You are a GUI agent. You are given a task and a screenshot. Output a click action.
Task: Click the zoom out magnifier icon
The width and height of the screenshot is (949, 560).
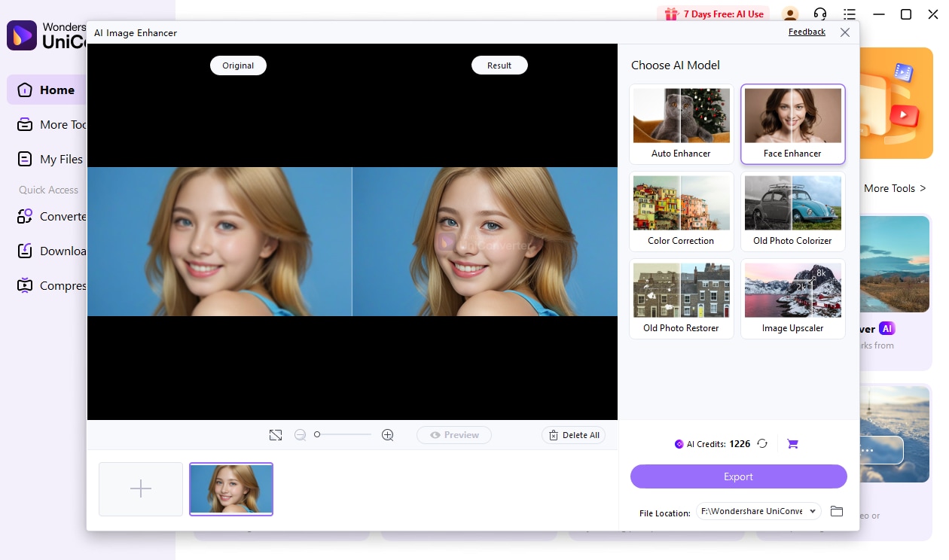point(300,435)
